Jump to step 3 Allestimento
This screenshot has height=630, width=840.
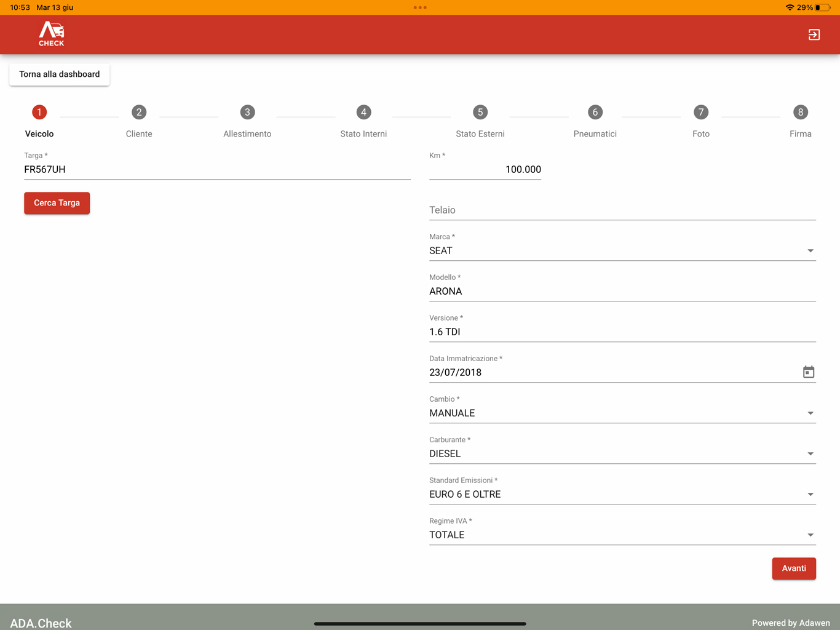coord(247,113)
